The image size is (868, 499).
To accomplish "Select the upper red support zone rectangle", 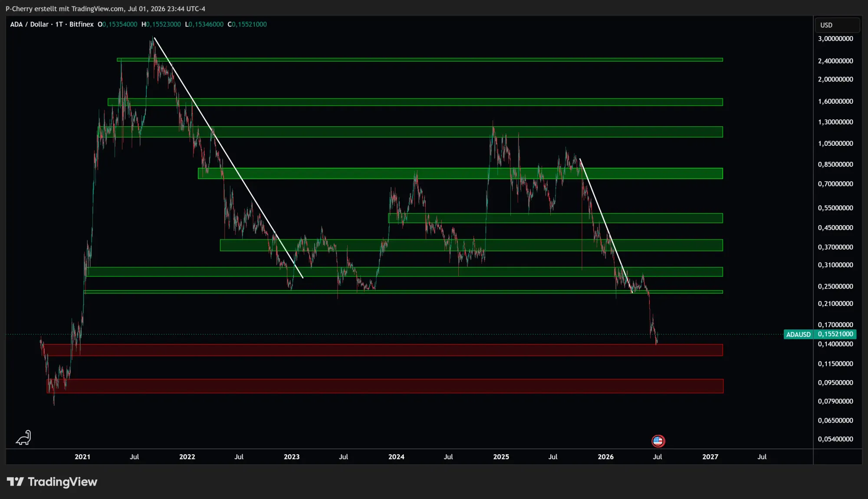I will [383, 350].
